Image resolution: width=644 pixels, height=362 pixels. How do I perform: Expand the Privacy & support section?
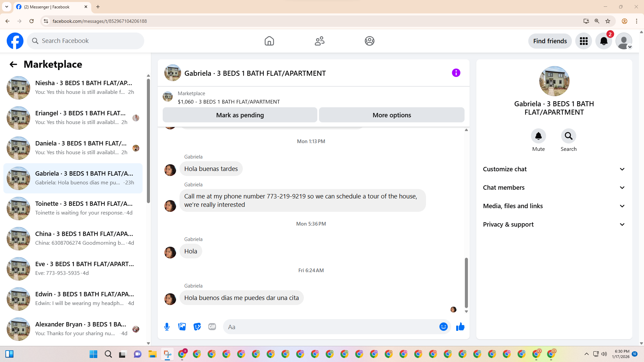pos(554,225)
